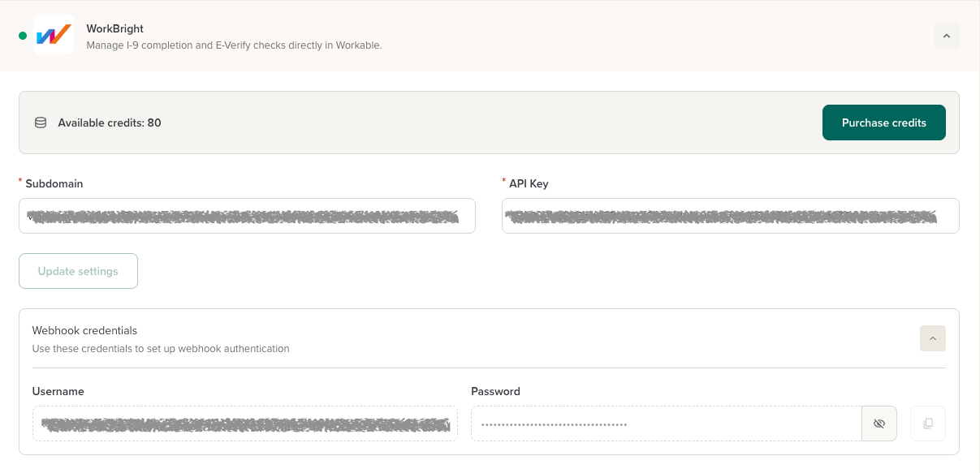Copy the webhook password with the copy icon
Image resolution: width=980 pixels, height=473 pixels.
(928, 424)
